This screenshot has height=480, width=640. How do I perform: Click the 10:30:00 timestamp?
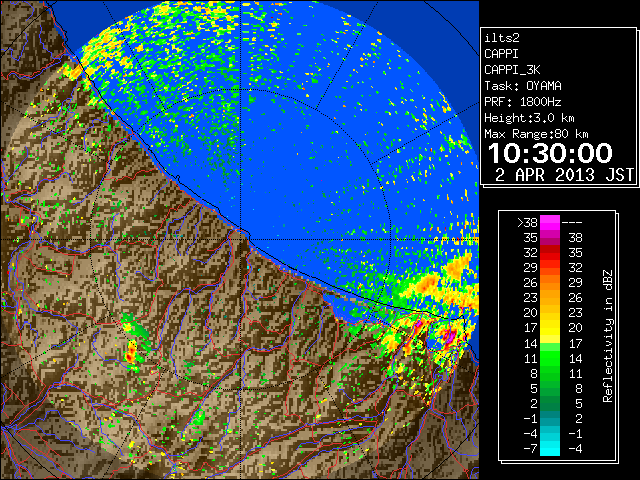pos(550,153)
